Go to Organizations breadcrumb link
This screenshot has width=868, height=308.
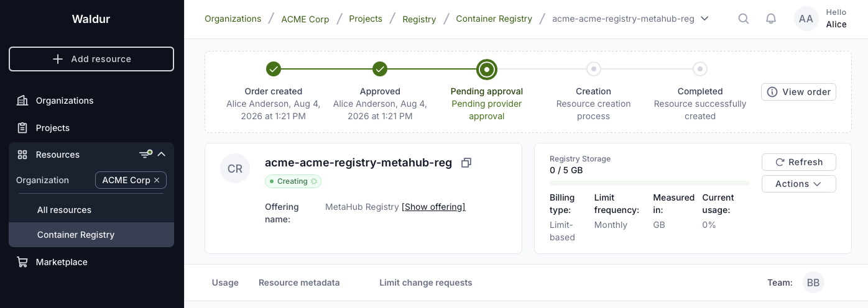233,19
